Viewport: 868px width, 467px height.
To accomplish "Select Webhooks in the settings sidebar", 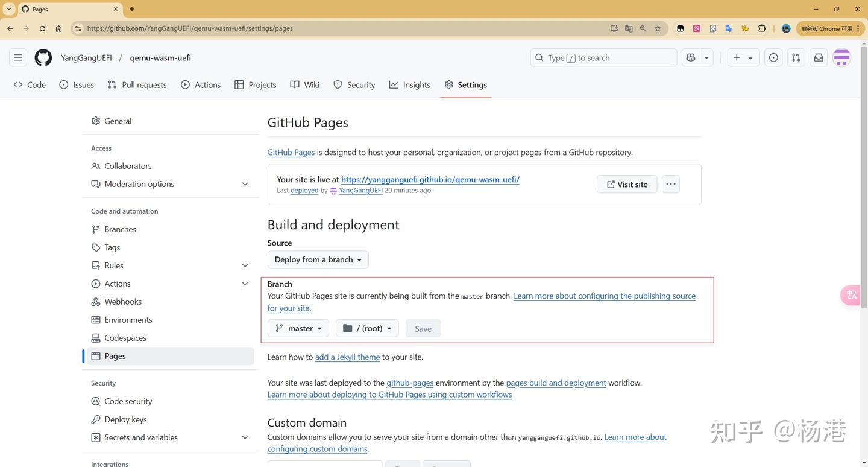I will click(x=123, y=302).
